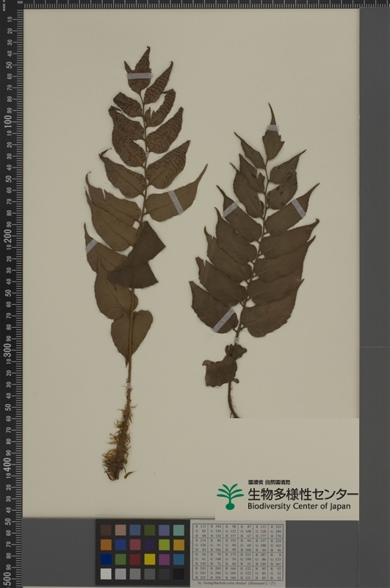The image size is (390, 588).
Task: Pick the magenta swatch on the color checker
Action: pos(165,559)
